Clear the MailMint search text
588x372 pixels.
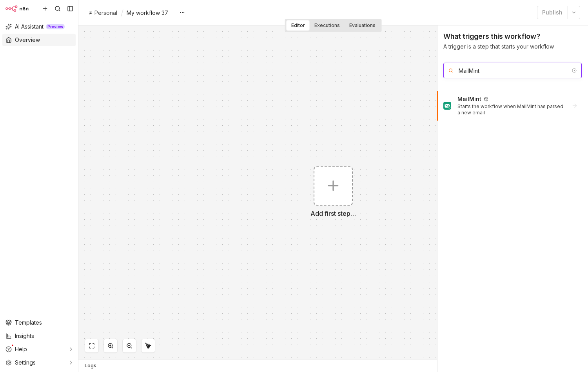click(574, 70)
